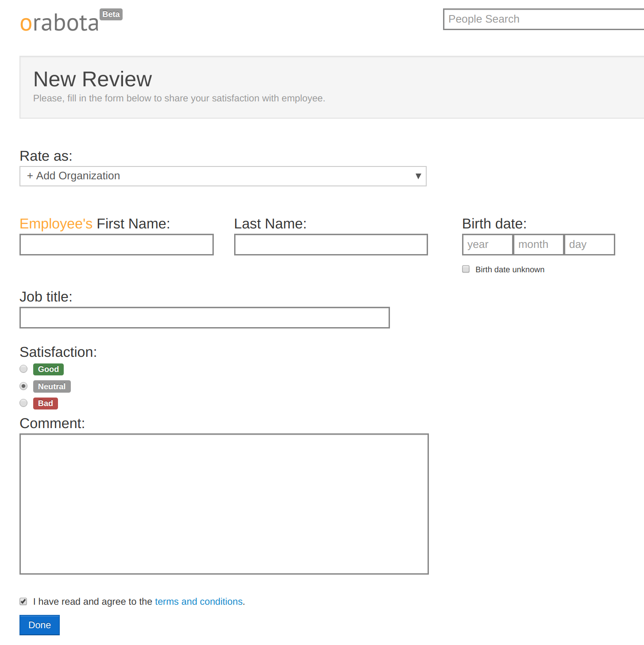Click the Beta badge beside the logo
Screen dimensions: 644x645
tap(111, 14)
